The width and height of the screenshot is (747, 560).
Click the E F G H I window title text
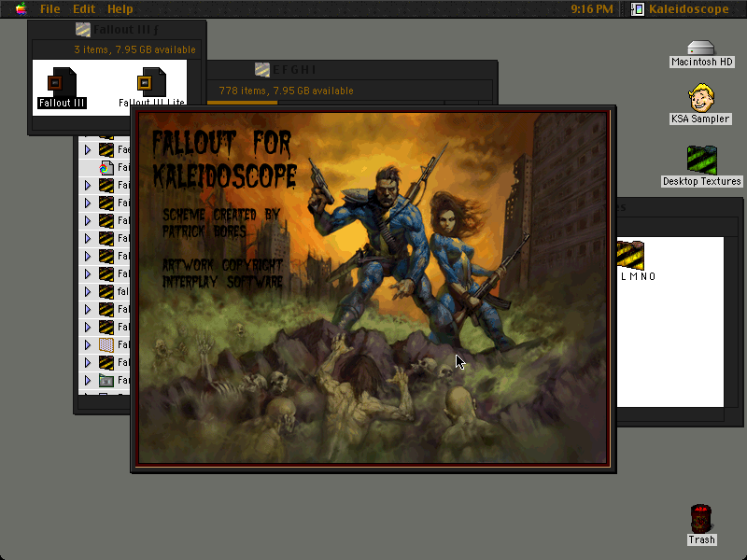coord(294,69)
